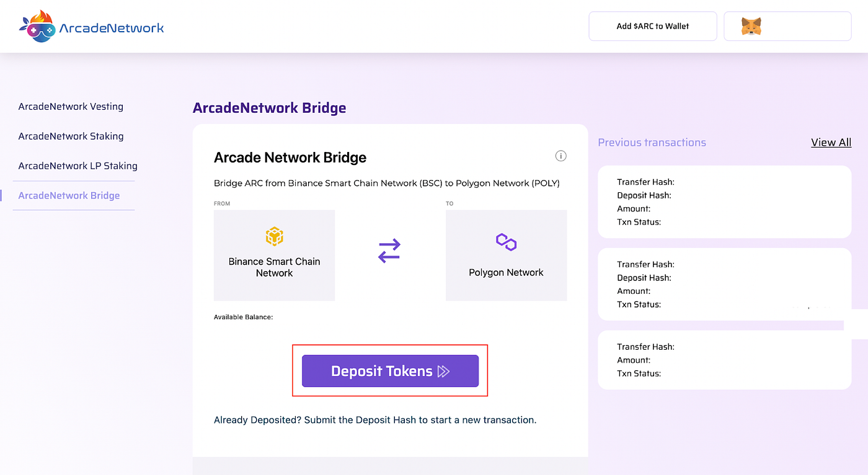Screen dimensions: 868x475
Task: Open ArcadeNetwork Vesting page
Action: point(71,107)
